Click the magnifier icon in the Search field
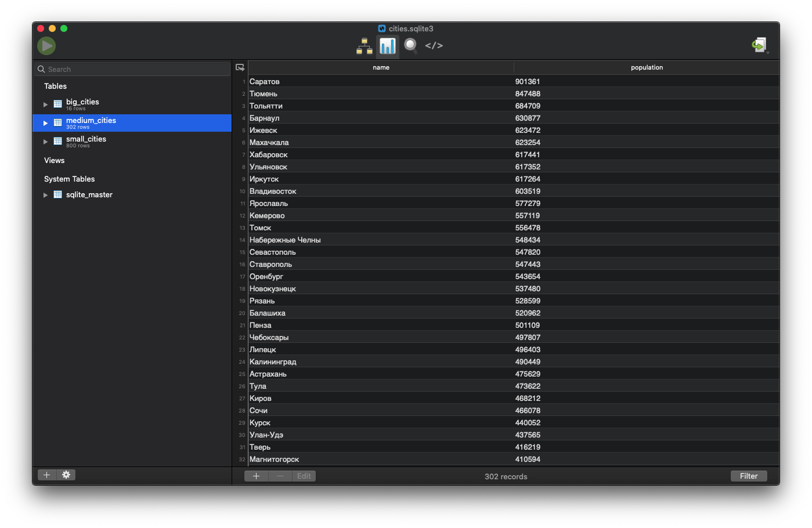 click(41, 69)
